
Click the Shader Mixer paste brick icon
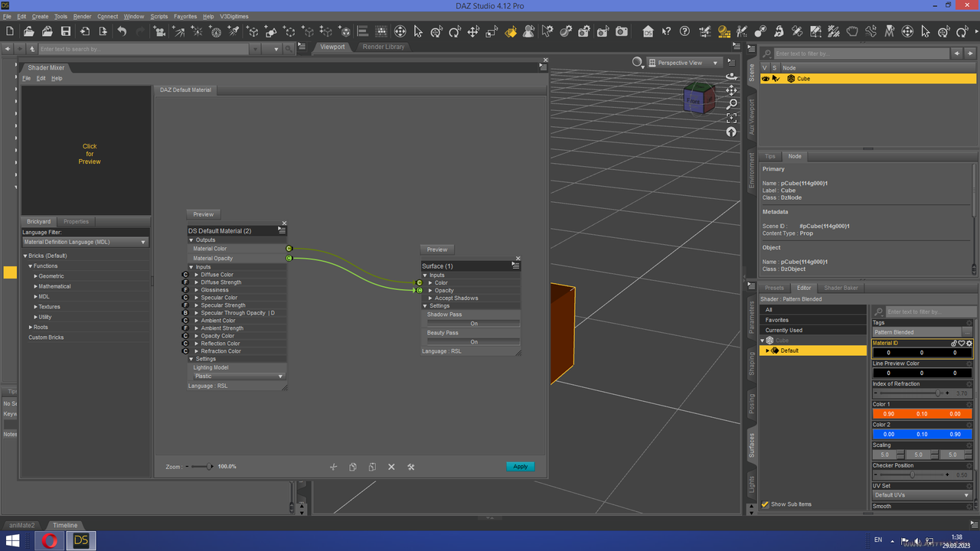tap(371, 467)
